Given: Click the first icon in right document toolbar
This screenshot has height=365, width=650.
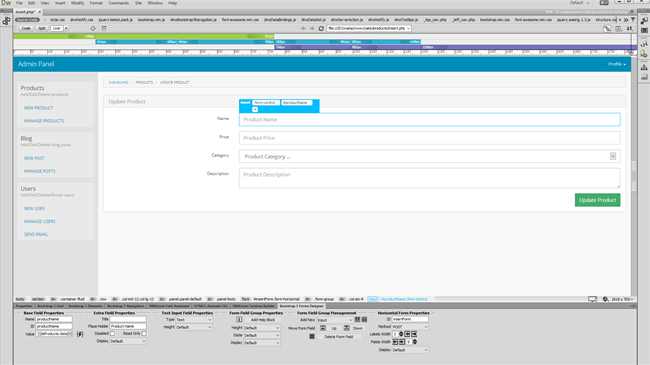Looking at the screenshot, I should click(x=607, y=28).
